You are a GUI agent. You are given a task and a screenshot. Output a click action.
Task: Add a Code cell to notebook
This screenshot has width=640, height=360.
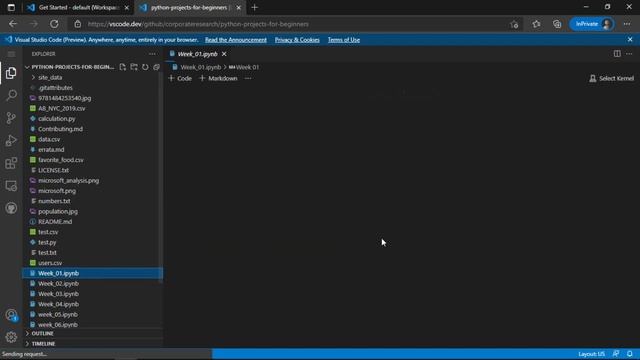pyautogui.click(x=180, y=78)
